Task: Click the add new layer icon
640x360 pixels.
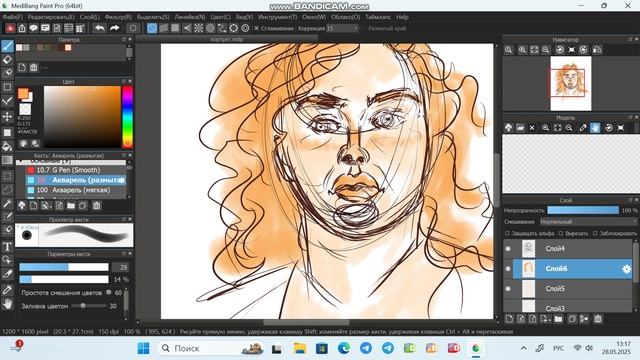Action: coord(509,319)
